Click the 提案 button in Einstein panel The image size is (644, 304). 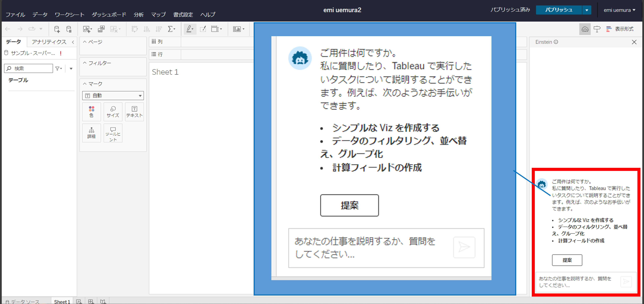point(567,260)
